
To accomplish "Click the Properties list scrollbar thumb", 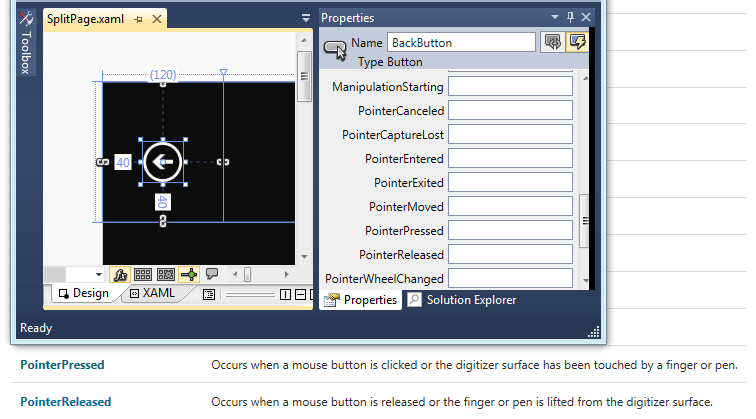I will click(x=584, y=221).
